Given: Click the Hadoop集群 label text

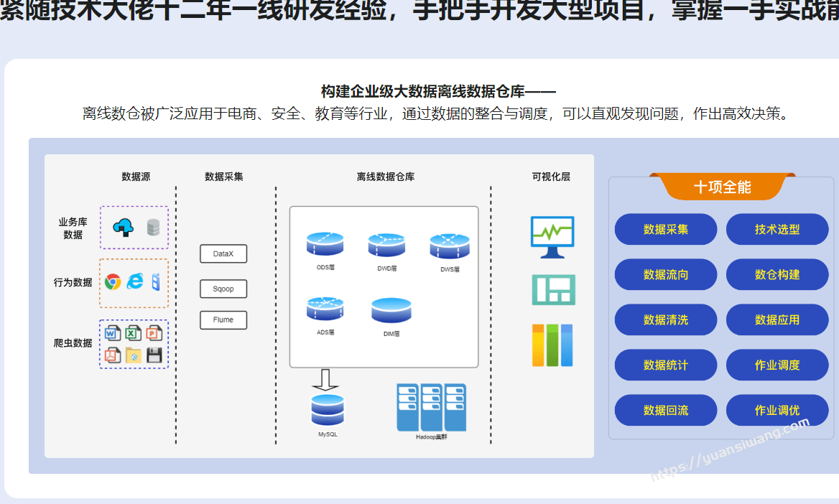Looking at the screenshot, I should click(x=431, y=437).
